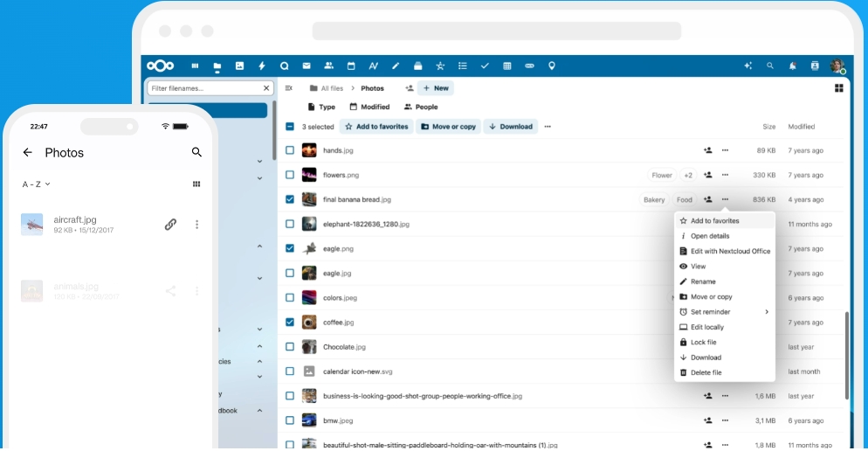Image resolution: width=868 pixels, height=451 pixels.
Task: Open the Deck stacked cards icon
Action: [x=418, y=66]
